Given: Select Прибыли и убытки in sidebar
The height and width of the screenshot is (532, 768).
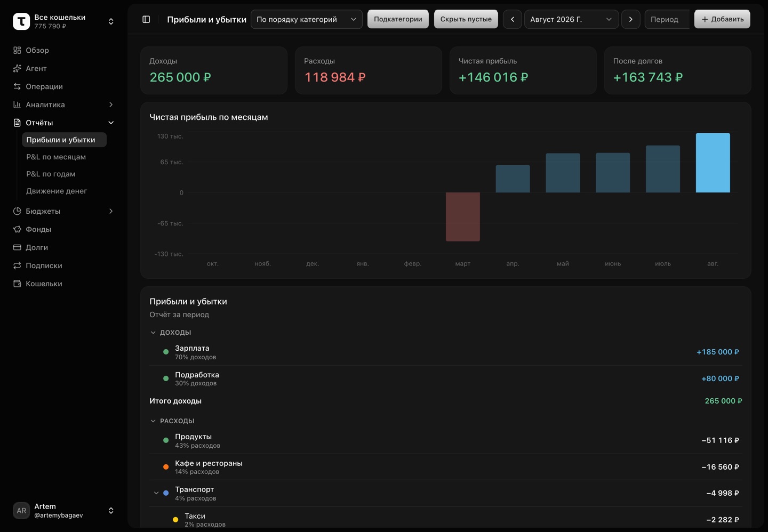Looking at the screenshot, I should click(64, 140).
